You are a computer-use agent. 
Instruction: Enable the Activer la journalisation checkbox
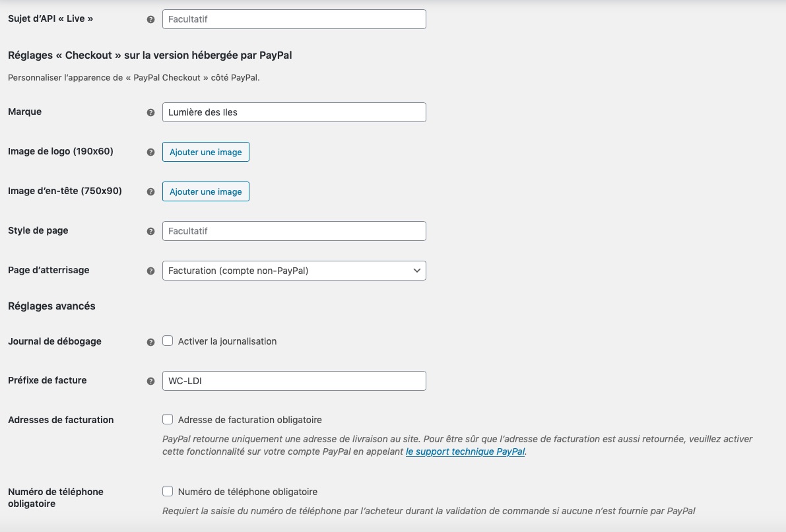(x=168, y=341)
